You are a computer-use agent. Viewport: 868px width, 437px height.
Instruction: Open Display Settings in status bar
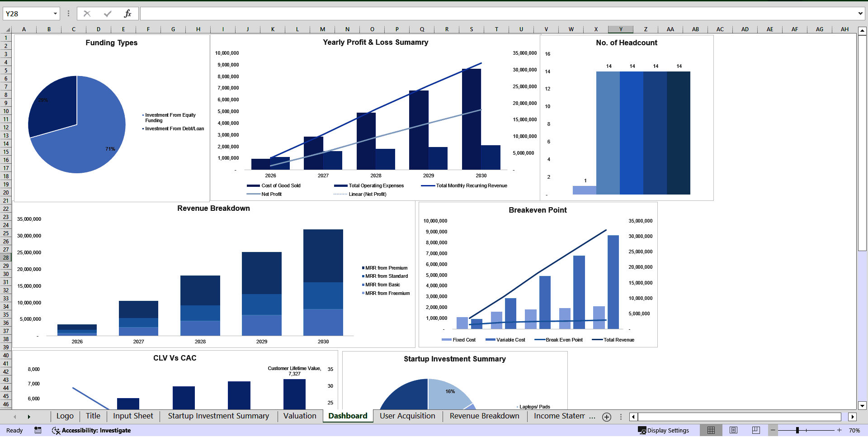663,430
